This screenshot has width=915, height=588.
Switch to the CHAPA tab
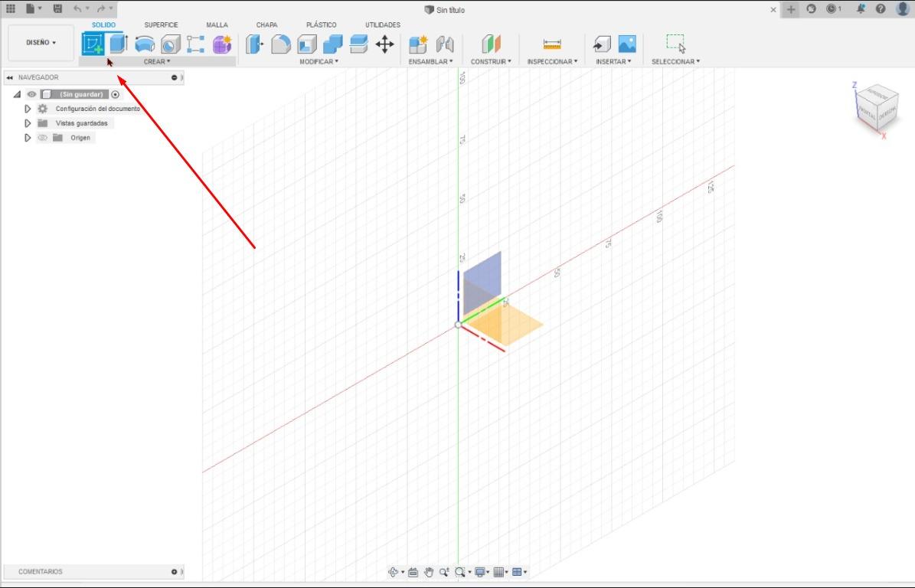(x=266, y=25)
